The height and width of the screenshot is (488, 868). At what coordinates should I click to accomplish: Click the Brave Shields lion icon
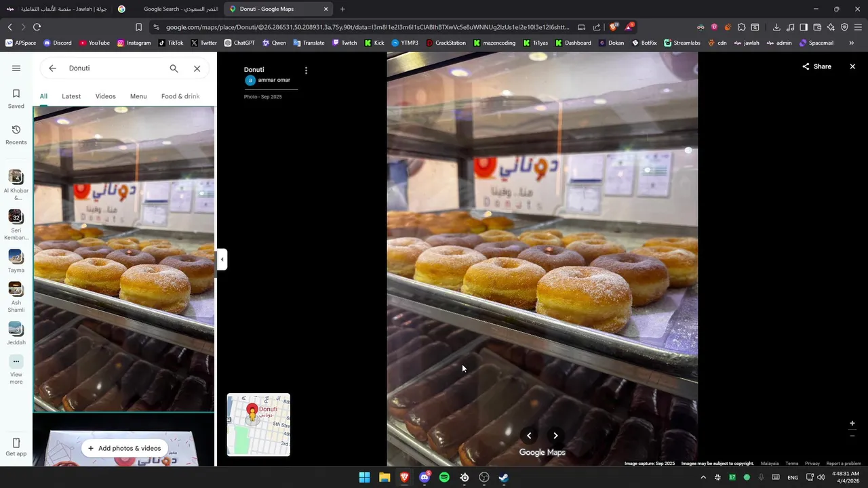[x=614, y=27]
